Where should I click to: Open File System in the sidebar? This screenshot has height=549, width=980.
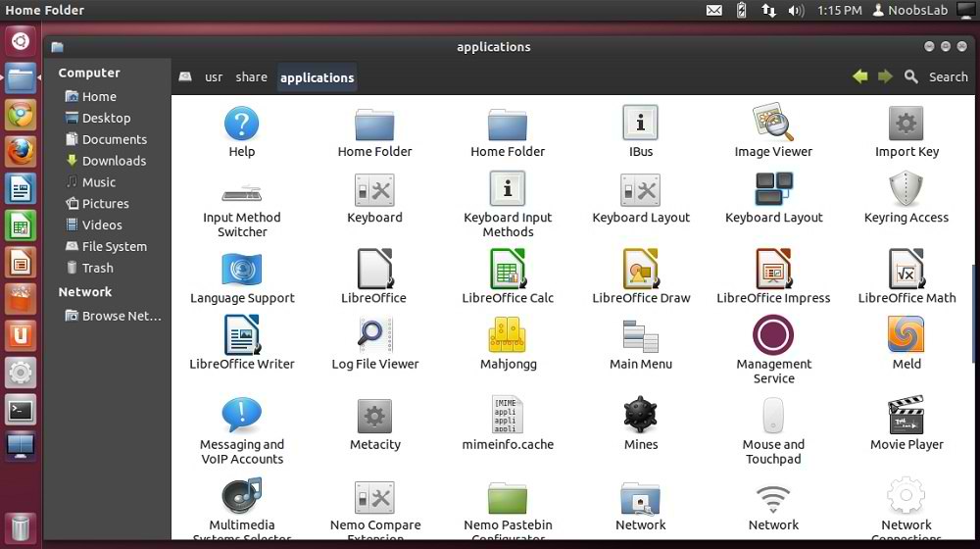coord(106,246)
